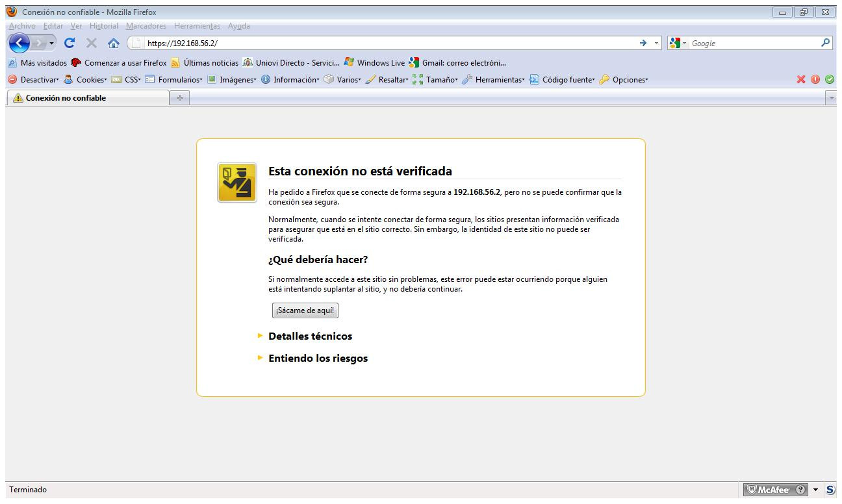
Task: Open the Resaltar highlighter toolbar menu
Action: point(387,80)
